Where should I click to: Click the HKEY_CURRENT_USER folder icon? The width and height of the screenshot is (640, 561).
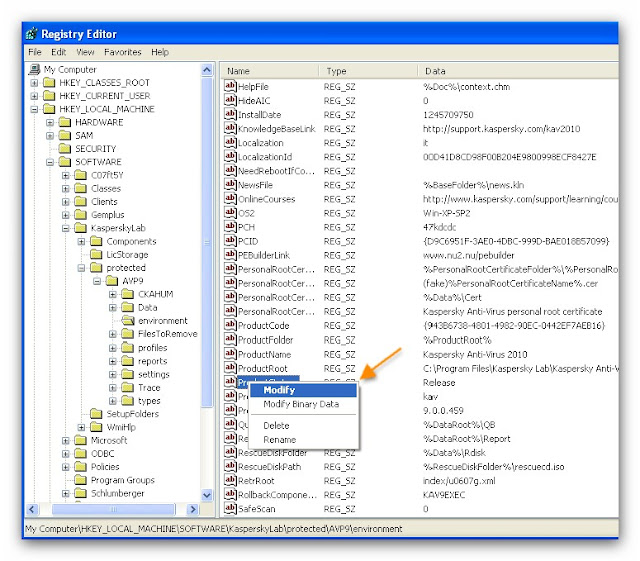click(x=49, y=96)
